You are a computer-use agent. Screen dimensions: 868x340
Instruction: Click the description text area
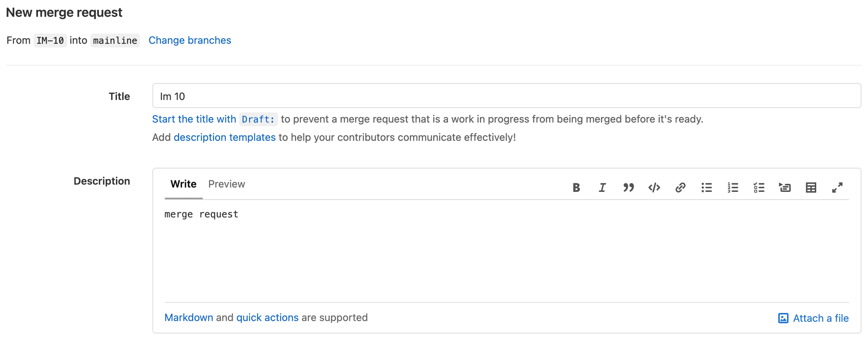pos(425,247)
